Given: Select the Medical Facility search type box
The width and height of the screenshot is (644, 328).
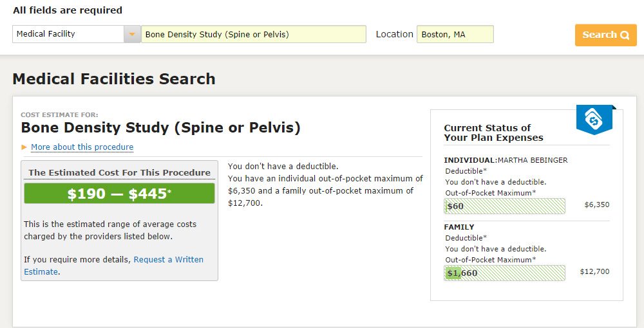Looking at the screenshot, I should [68, 34].
